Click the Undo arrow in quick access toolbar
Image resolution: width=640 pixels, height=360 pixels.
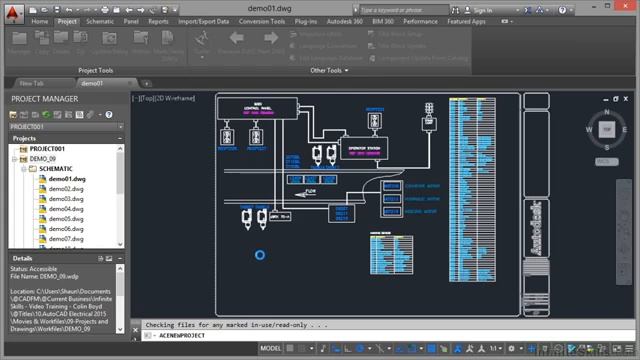(69, 10)
